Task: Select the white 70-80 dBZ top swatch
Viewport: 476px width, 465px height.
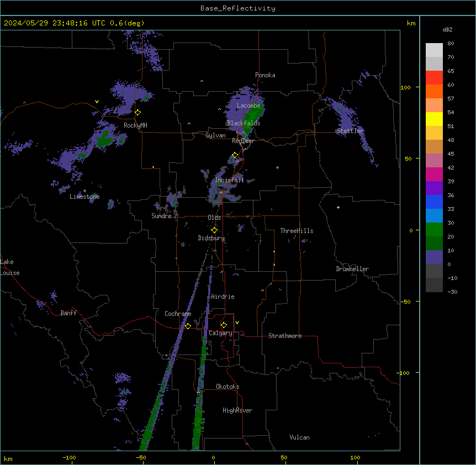Action: (x=434, y=50)
